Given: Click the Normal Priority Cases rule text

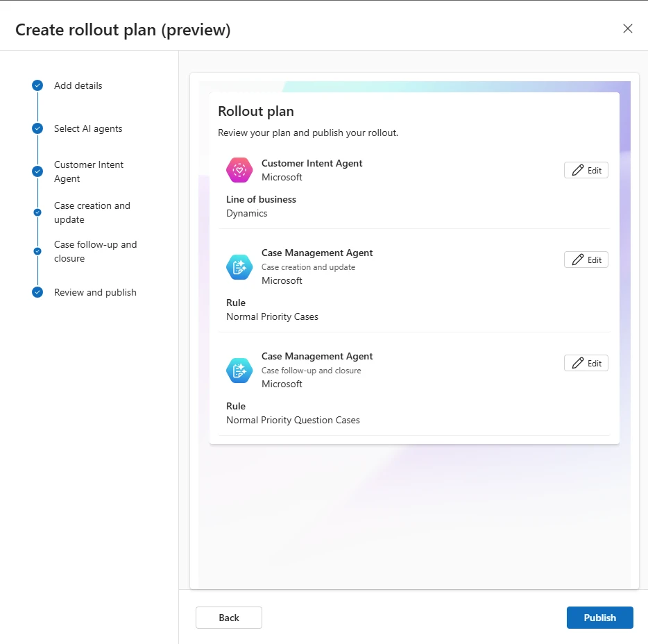Looking at the screenshot, I should point(272,316).
